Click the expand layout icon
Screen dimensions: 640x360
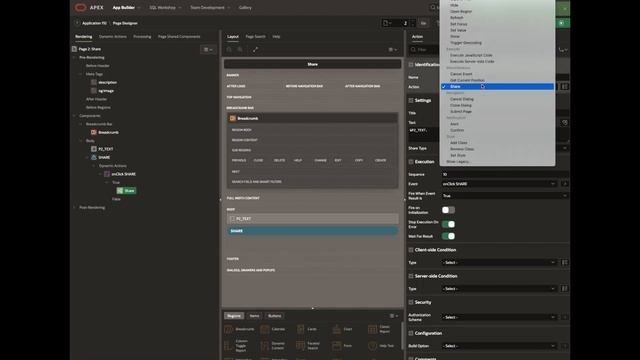255,49
